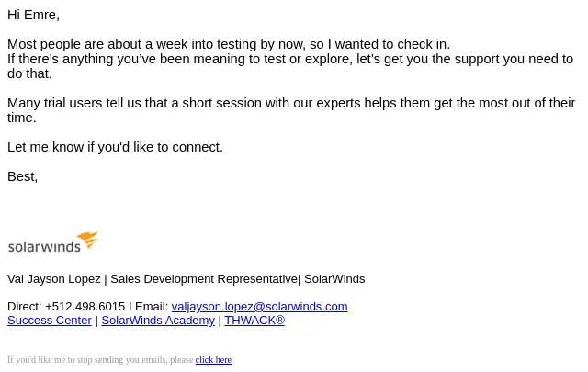Click the +512.498.6015 direct phone number
The image size is (588, 372).
click(85, 307)
